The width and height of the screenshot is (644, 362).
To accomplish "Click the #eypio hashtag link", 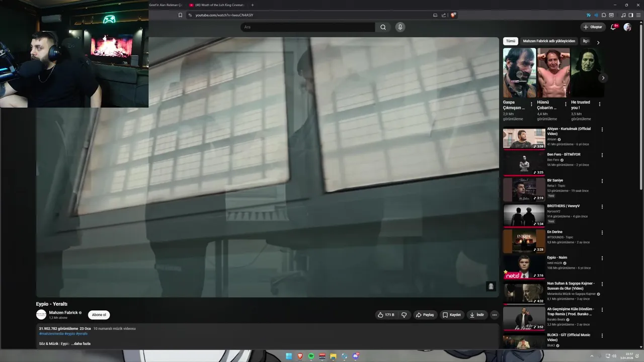I will click(x=69, y=334).
